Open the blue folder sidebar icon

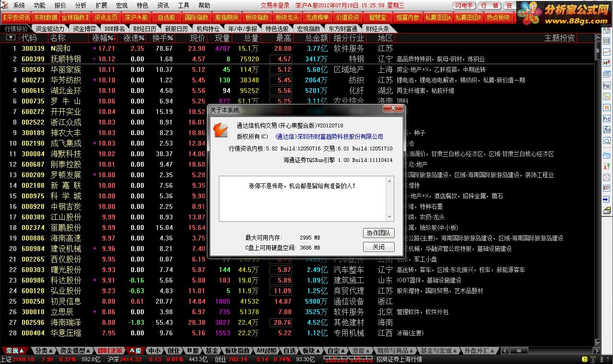606,155
